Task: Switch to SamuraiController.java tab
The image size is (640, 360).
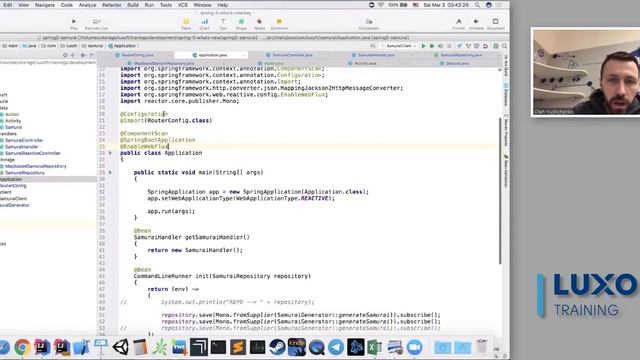Action: [292, 55]
